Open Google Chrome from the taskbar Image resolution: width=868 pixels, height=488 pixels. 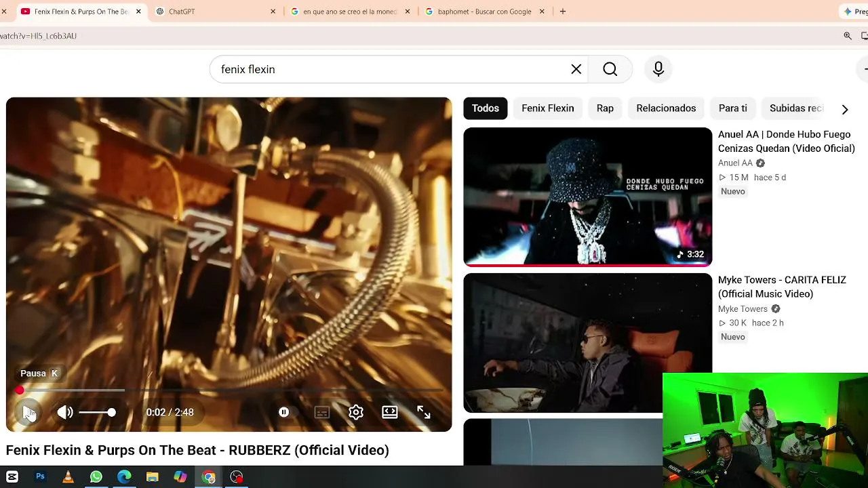tap(209, 477)
